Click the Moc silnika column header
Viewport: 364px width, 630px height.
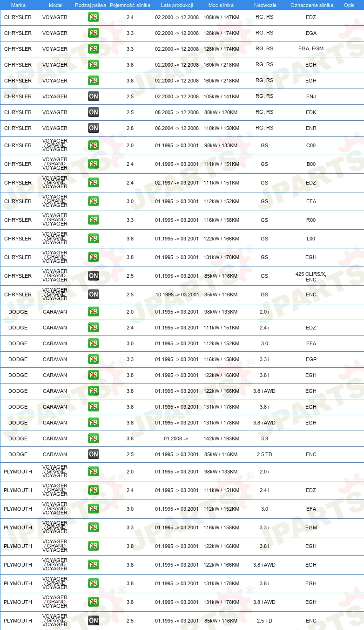point(221,5)
